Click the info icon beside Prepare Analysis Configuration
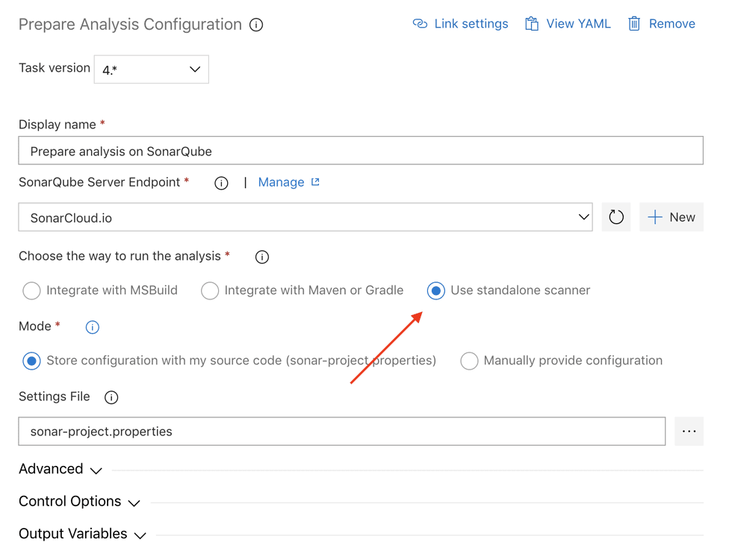Screen dimensions: 738x560 pos(256,25)
